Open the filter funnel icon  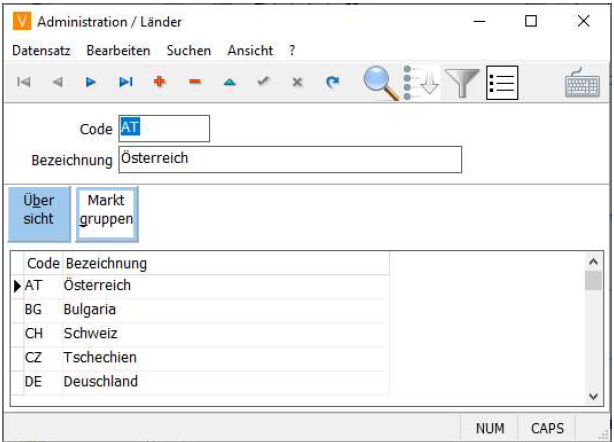[x=461, y=84]
